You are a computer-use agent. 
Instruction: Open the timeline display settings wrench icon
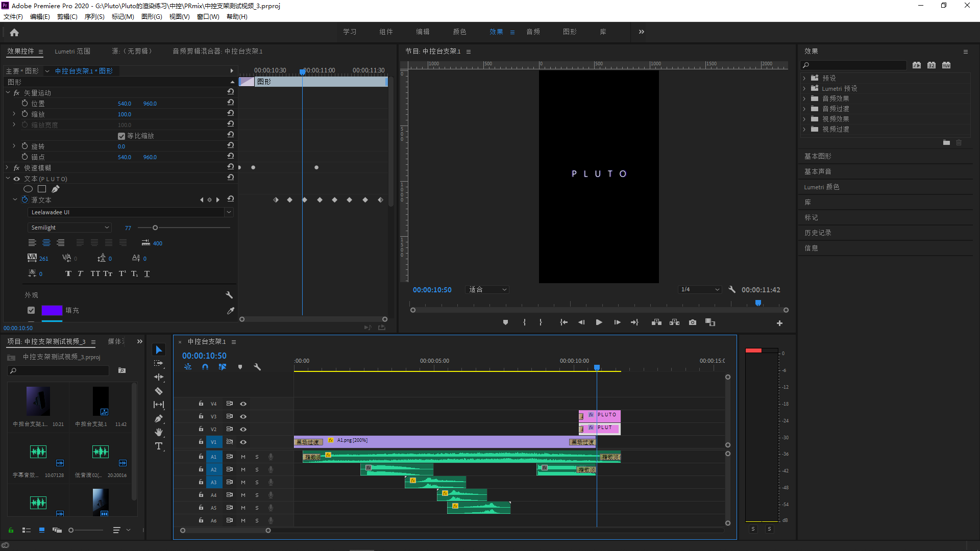point(257,367)
